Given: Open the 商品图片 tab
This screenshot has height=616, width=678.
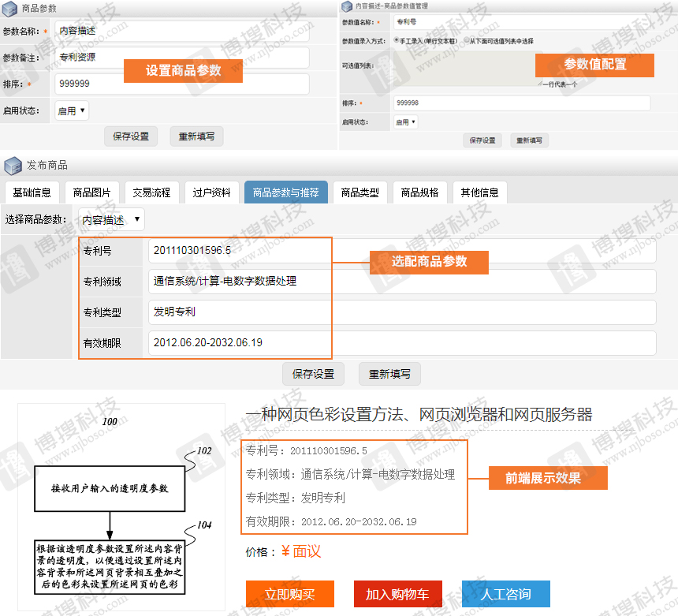Looking at the screenshot, I should pos(92,192).
